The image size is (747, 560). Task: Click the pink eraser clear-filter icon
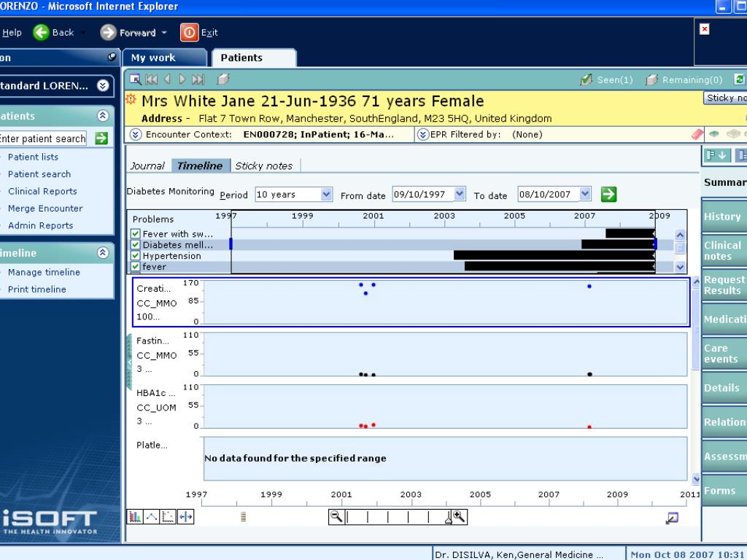coord(697,134)
